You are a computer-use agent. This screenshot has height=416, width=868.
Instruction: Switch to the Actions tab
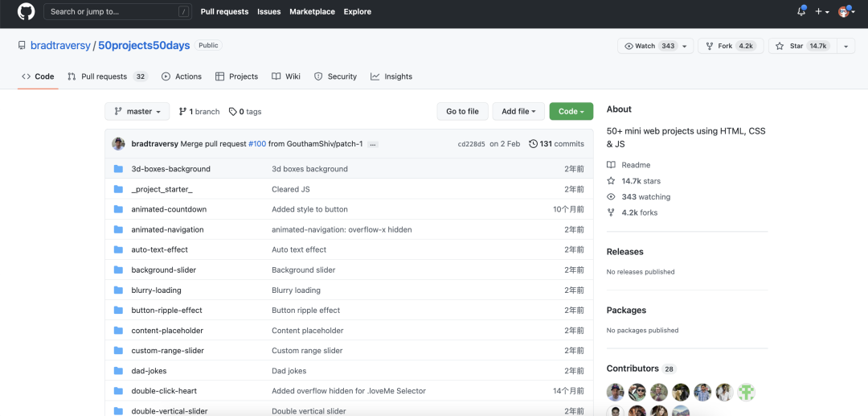(182, 76)
